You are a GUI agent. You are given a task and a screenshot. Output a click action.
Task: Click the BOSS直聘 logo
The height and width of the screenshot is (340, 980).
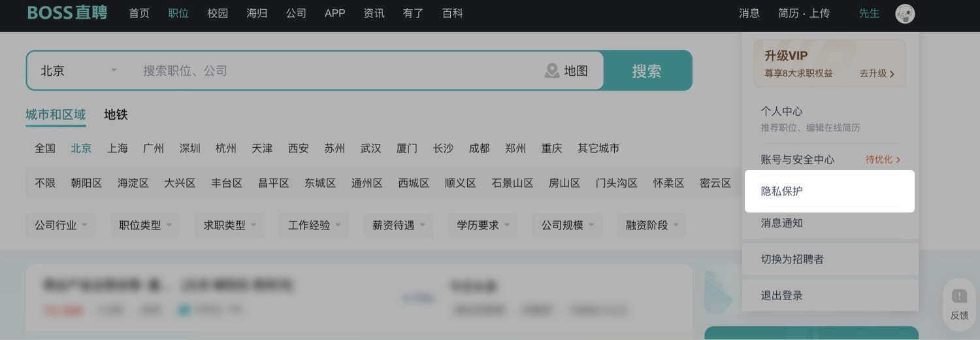[x=67, y=13]
